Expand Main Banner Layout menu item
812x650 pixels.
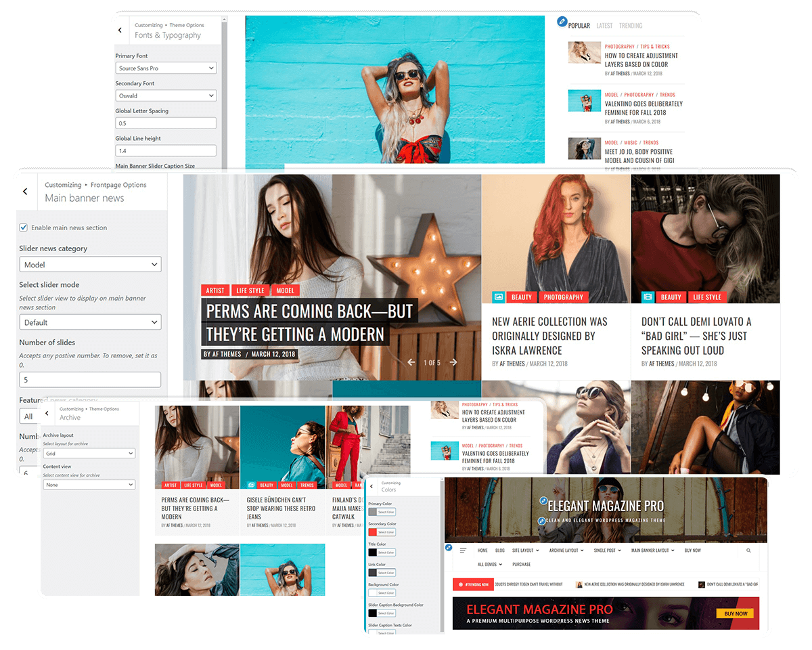pyautogui.click(x=652, y=550)
